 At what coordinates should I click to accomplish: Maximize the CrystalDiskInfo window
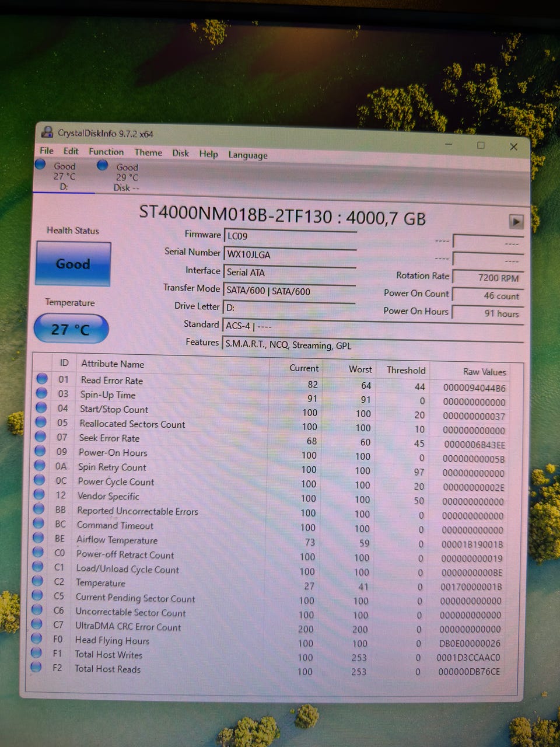(481, 145)
